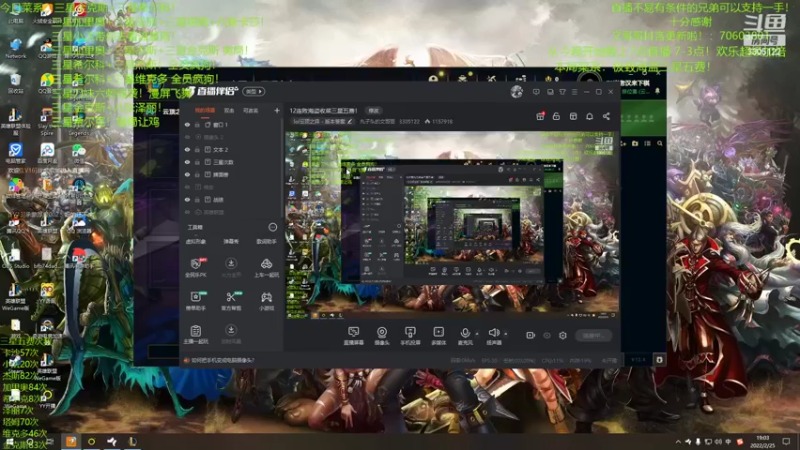Open the 如何把手机变成电脑摄像头? help link
This screenshot has width=800, height=450.
click(x=222, y=360)
